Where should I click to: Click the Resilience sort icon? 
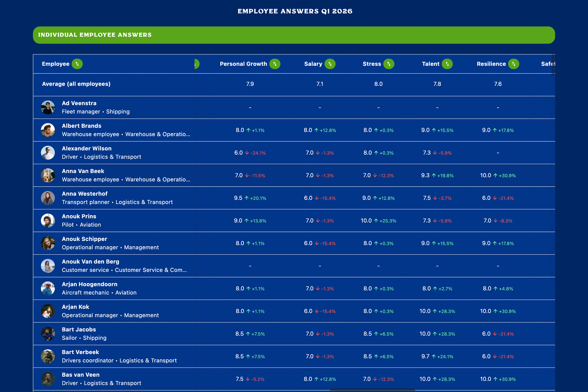(514, 64)
